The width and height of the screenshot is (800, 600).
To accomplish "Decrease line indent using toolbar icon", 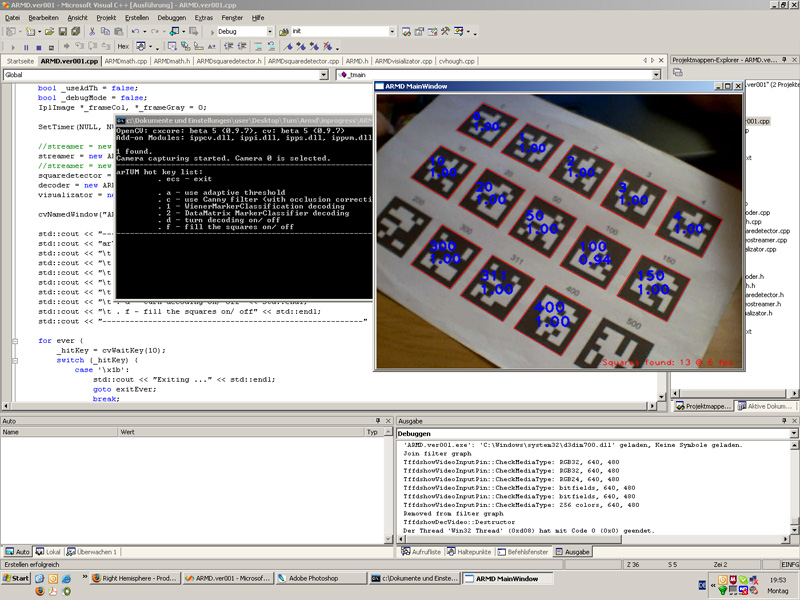I will (229, 46).
